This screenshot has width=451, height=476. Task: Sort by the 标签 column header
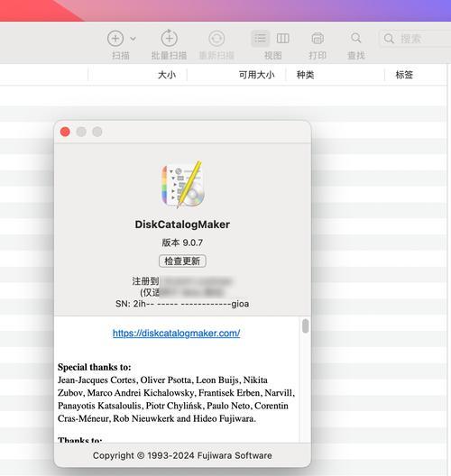coord(404,75)
